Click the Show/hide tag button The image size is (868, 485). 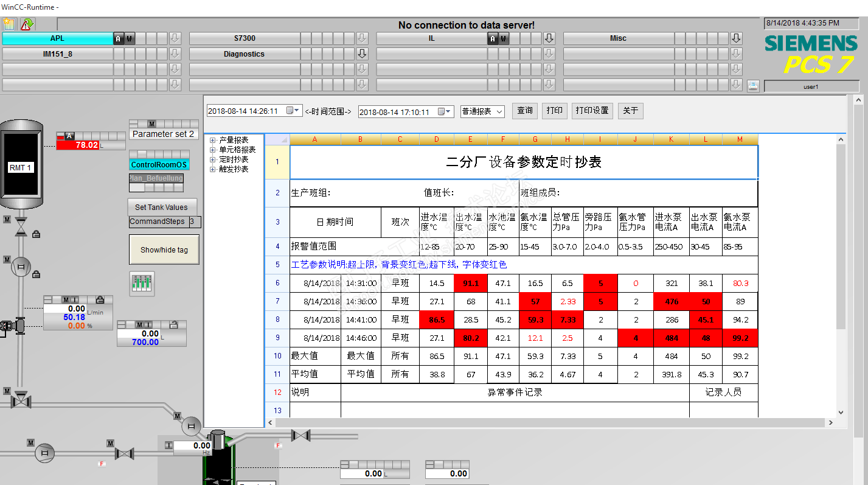pos(164,249)
